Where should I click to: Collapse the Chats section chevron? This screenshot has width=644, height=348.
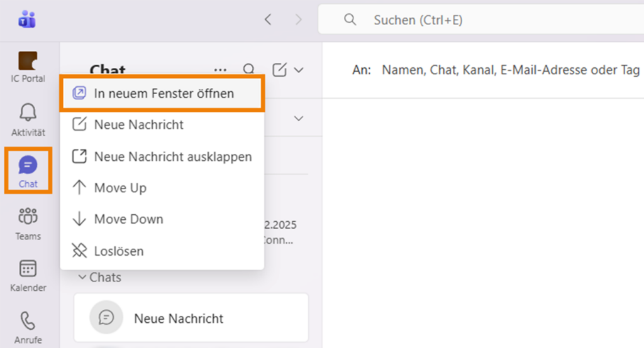(82, 277)
